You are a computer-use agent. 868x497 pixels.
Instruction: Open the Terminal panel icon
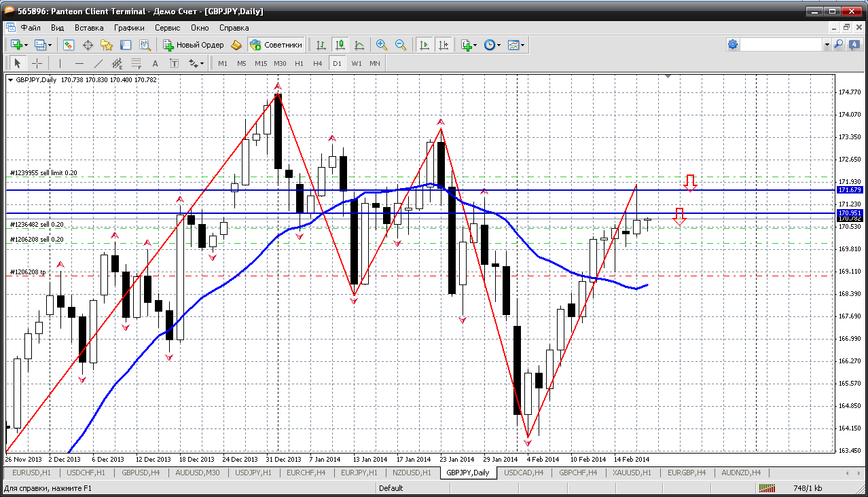click(x=126, y=45)
